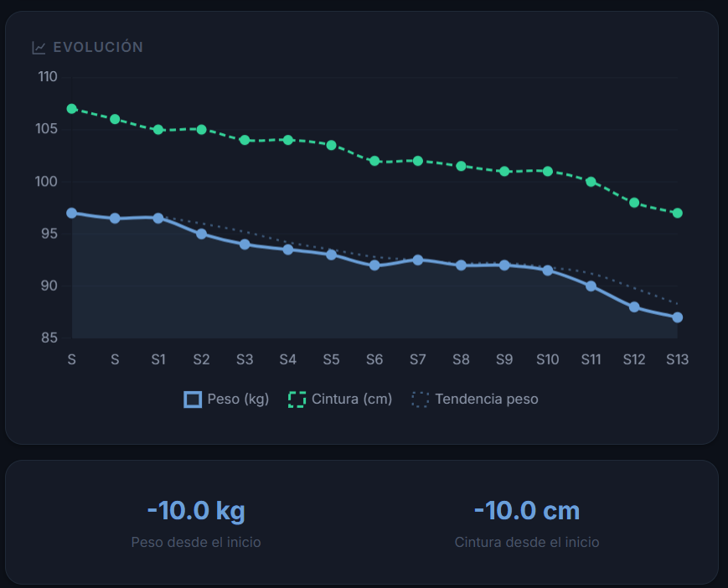Toggle the Peso (kg) series visibility
The image size is (728, 588).
226,399
